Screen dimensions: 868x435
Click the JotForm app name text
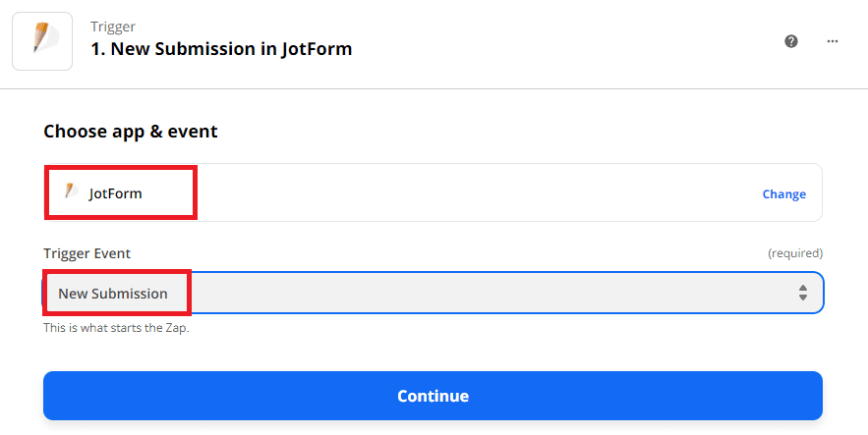116,193
